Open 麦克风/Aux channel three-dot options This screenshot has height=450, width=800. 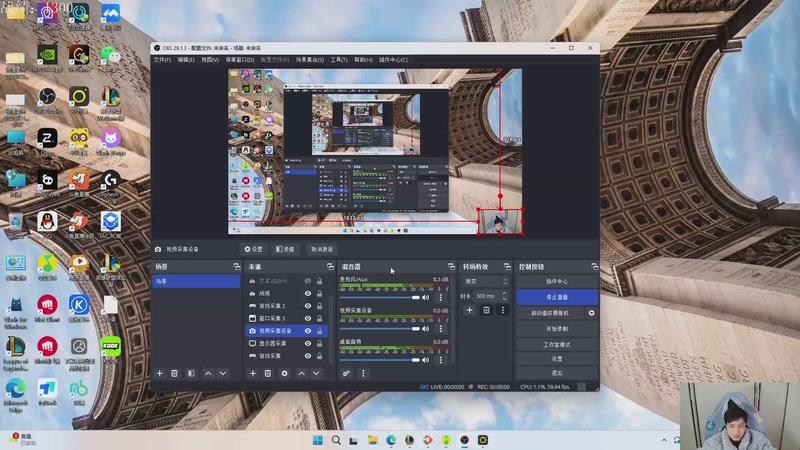[441, 297]
